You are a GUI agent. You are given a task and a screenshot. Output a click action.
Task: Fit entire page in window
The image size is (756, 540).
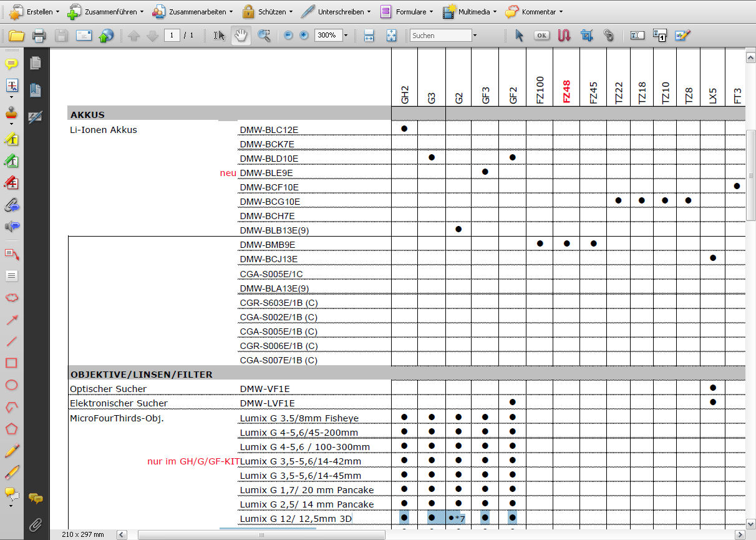pyautogui.click(x=391, y=36)
